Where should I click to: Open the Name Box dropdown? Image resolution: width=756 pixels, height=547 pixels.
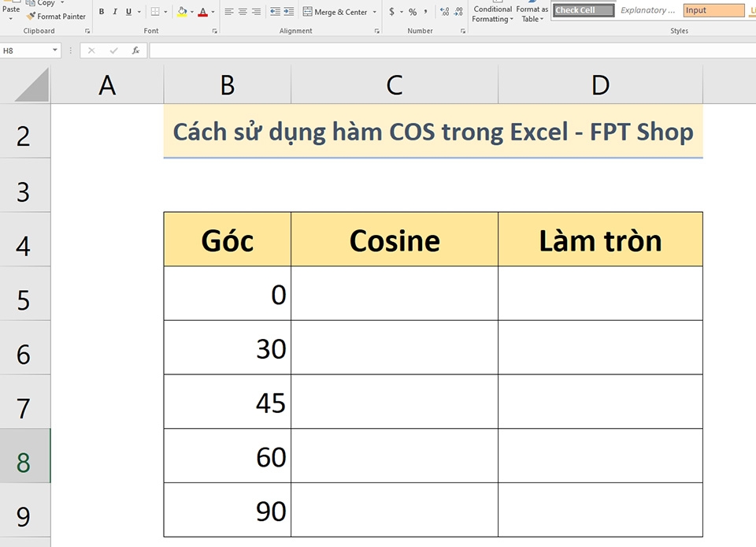click(x=55, y=50)
